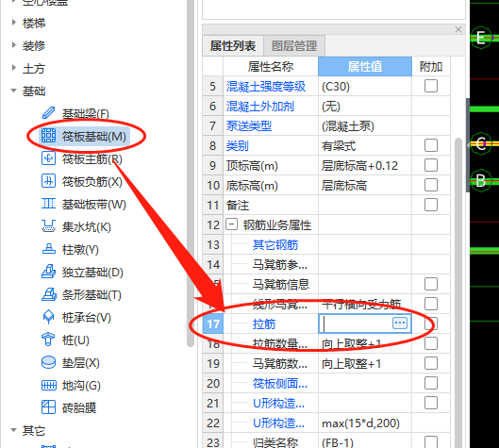This screenshot has height=448, width=499.
Task: Check 附加 box for row 19 马凳筋数
Action: (x=431, y=363)
